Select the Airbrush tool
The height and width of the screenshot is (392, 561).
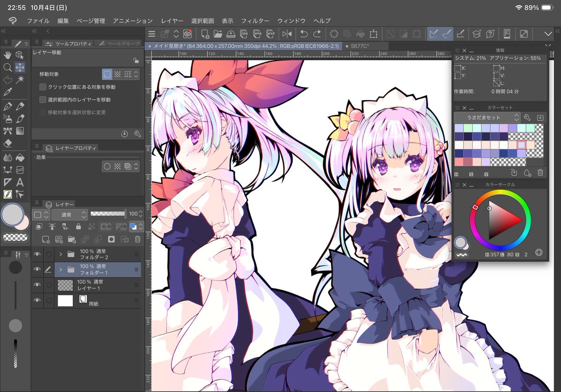(x=7, y=118)
